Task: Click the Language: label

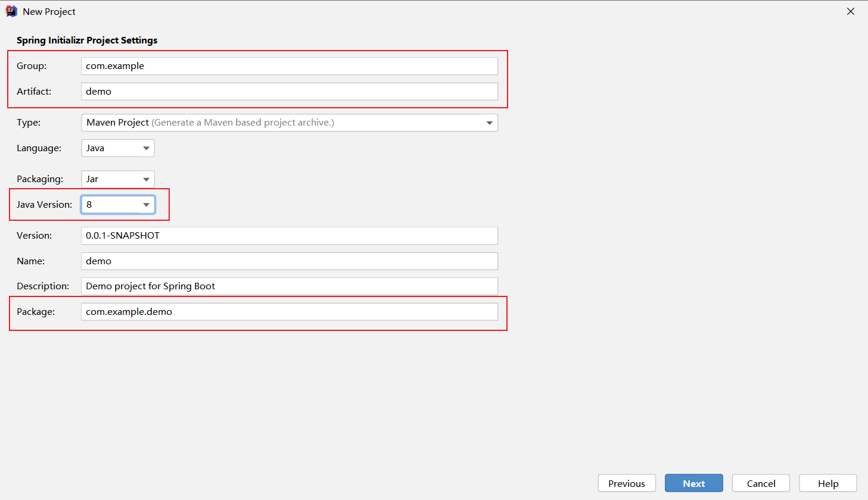Action: (39, 148)
